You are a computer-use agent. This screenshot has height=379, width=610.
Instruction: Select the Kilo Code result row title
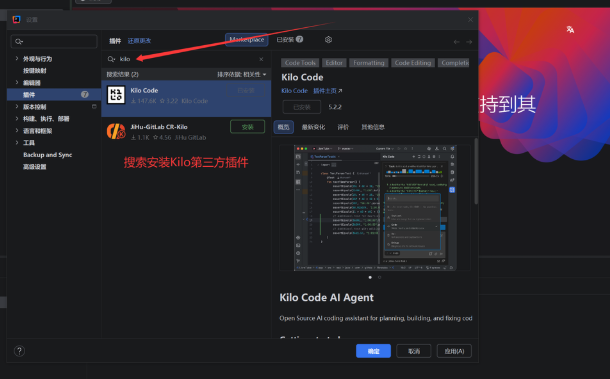[x=144, y=90]
